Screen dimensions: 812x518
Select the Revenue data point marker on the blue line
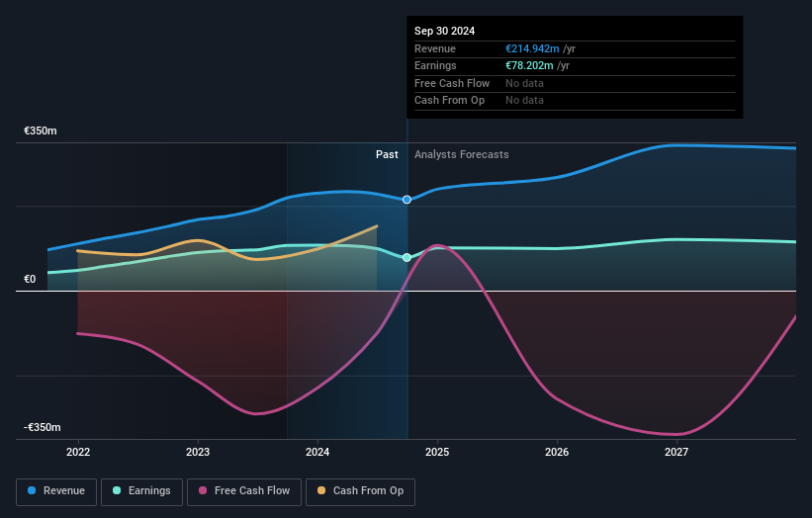click(407, 200)
